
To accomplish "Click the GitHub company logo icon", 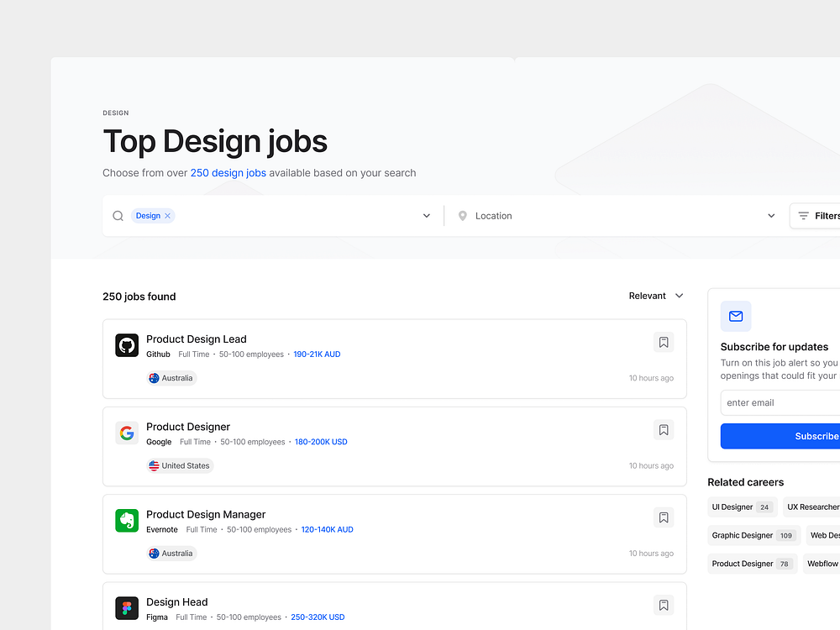I will click(x=127, y=345).
